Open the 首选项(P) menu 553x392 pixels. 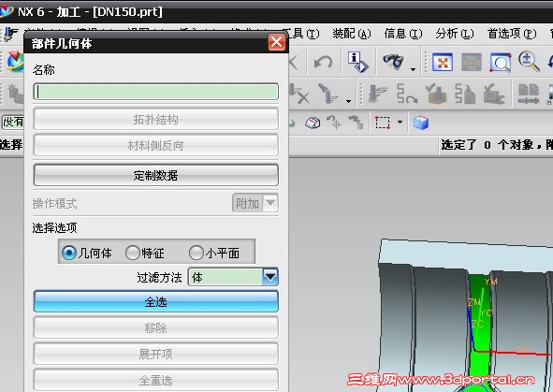[512, 34]
